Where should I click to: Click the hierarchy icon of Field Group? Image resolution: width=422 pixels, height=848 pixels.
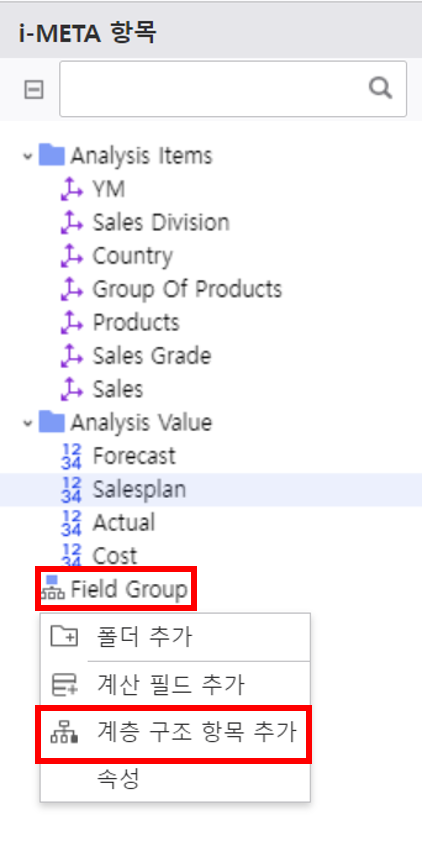point(53,589)
